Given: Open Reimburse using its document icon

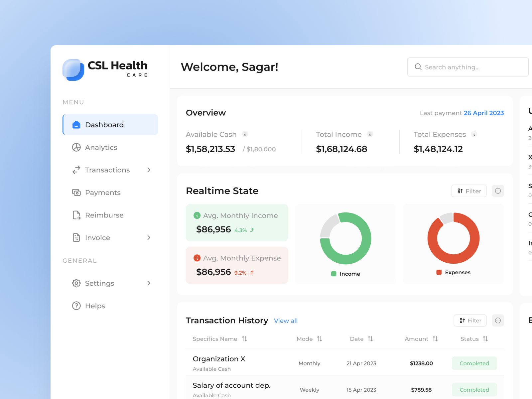Looking at the screenshot, I should [x=76, y=215].
